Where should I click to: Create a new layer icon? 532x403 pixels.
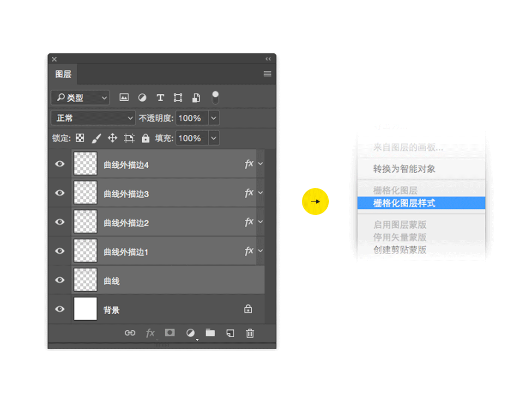[x=230, y=333]
